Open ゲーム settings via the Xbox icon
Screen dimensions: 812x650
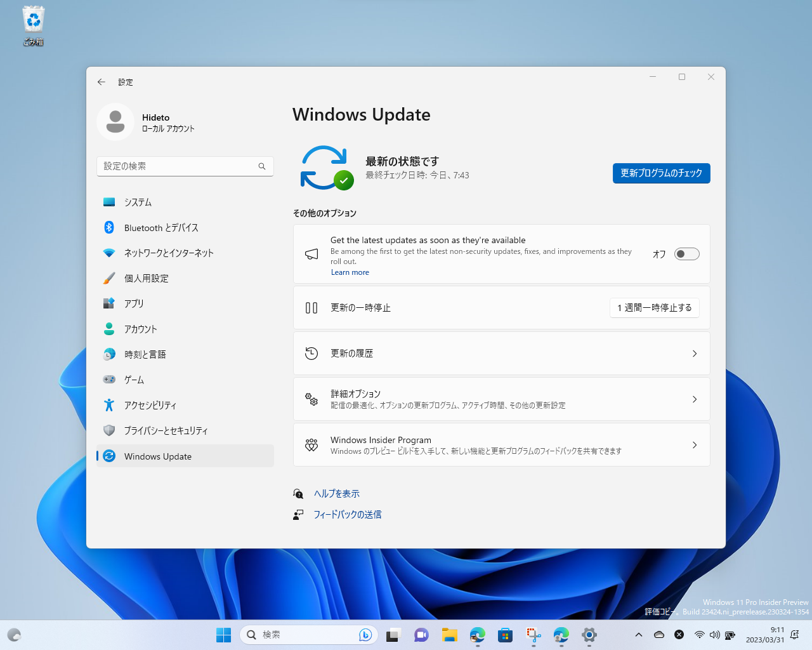point(110,380)
